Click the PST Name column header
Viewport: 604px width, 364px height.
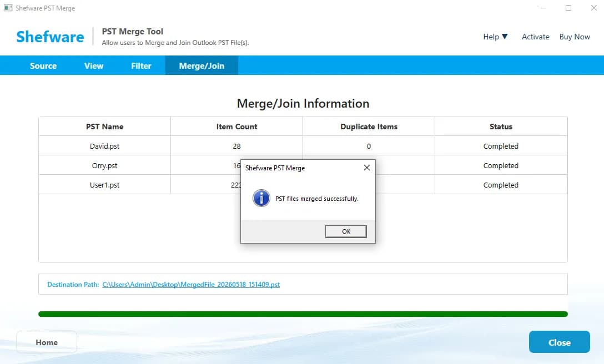[104, 127]
